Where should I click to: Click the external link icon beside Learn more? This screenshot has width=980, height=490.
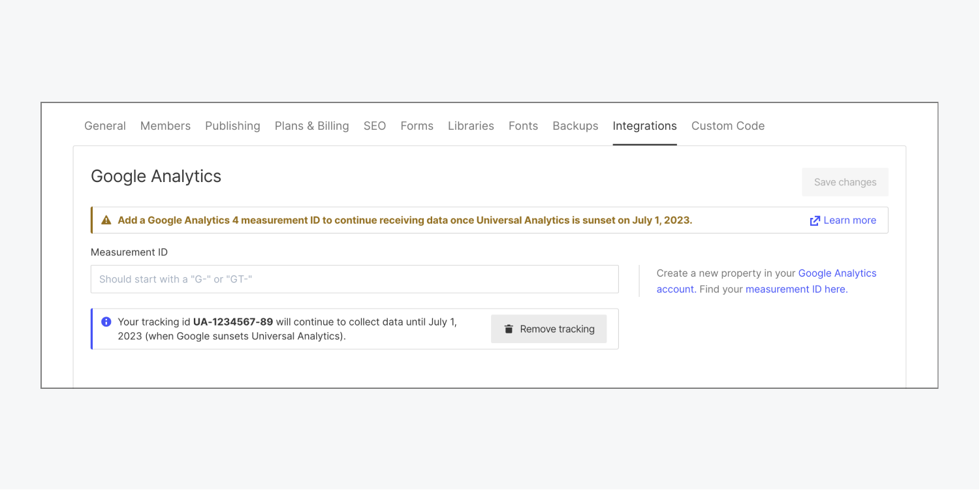pyautogui.click(x=815, y=221)
